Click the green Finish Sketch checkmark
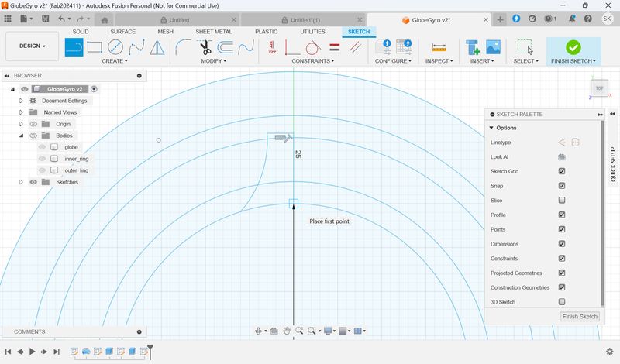 [x=573, y=47]
